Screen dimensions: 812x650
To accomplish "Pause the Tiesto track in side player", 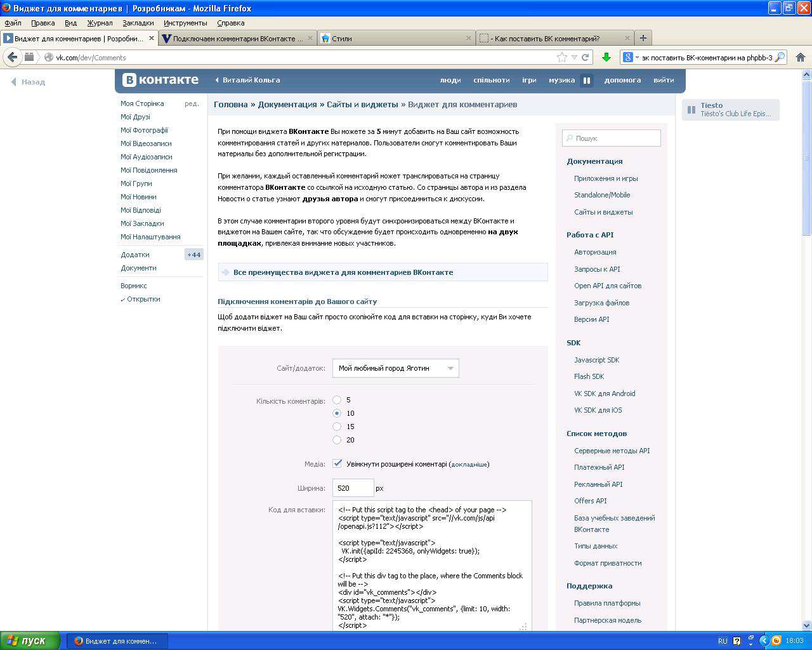I will click(691, 109).
